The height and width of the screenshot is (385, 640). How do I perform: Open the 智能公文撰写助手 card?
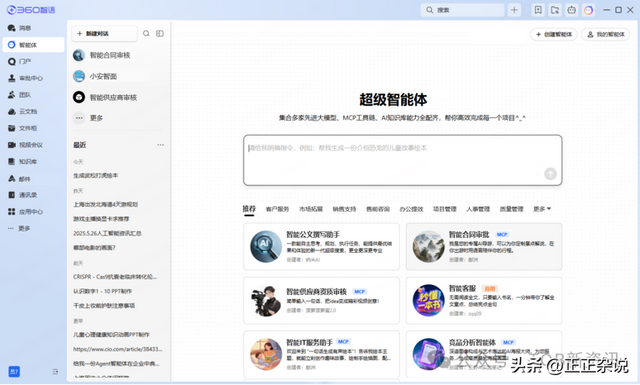[x=321, y=246]
